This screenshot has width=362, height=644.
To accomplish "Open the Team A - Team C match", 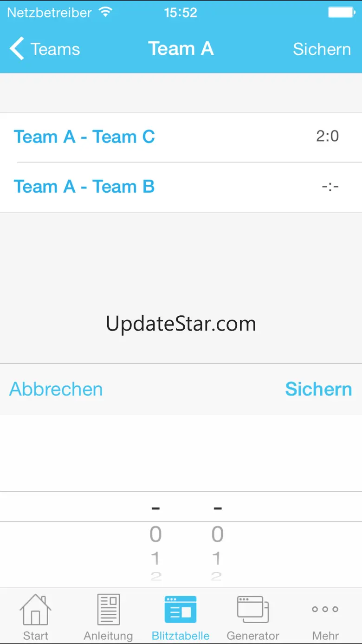I will [181, 137].
